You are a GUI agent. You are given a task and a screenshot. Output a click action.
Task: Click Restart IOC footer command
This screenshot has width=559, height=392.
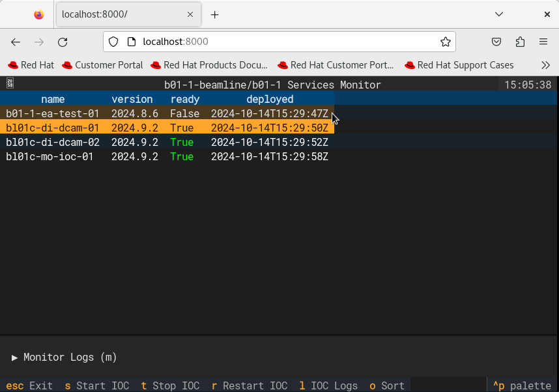(x=250, y=385)
